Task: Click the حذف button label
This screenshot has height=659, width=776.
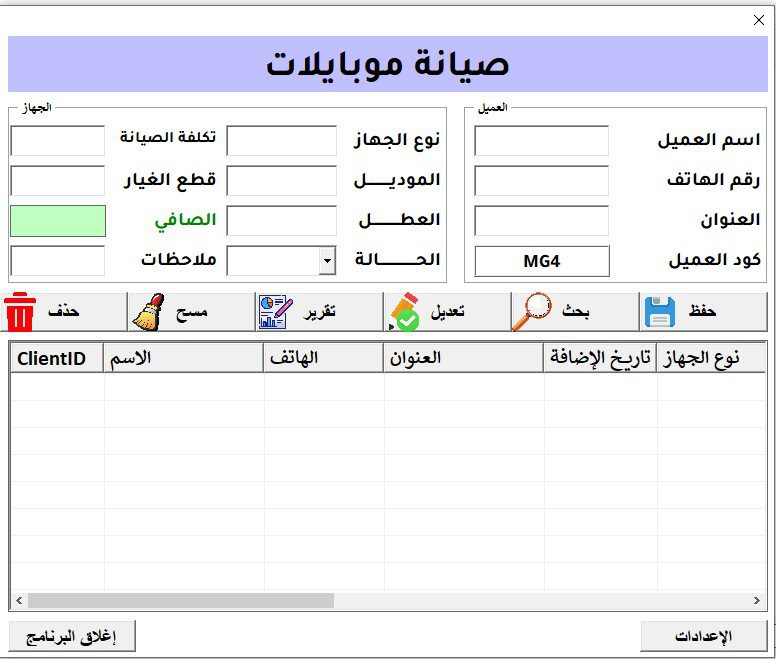Action: [63, 311]
